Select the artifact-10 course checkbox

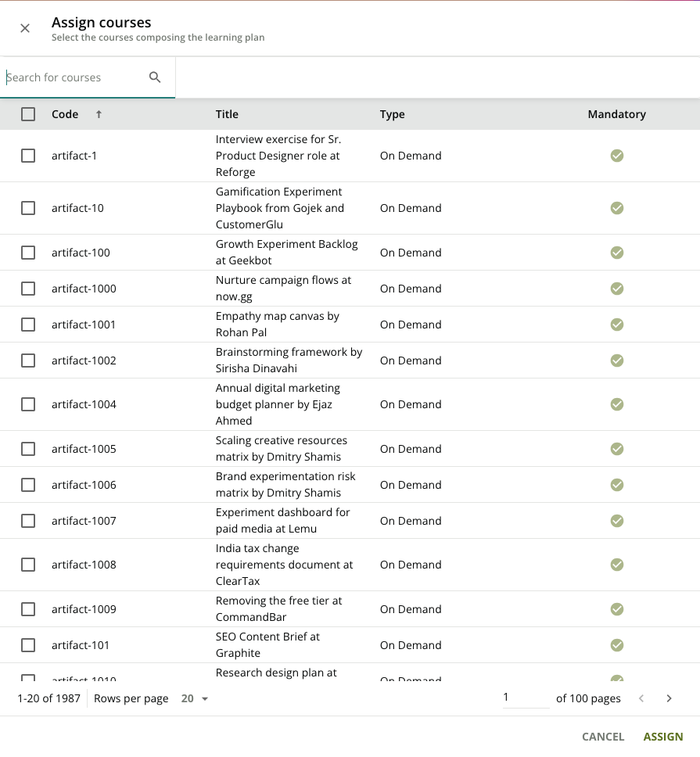point(28,208)
